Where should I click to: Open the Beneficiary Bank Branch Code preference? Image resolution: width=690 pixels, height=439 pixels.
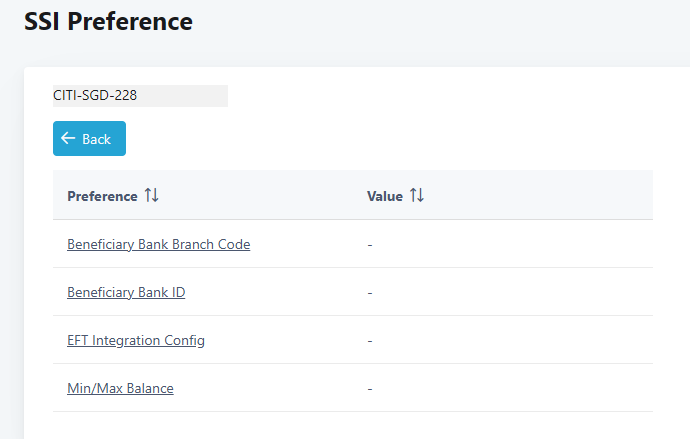click(x=158, y=244)
